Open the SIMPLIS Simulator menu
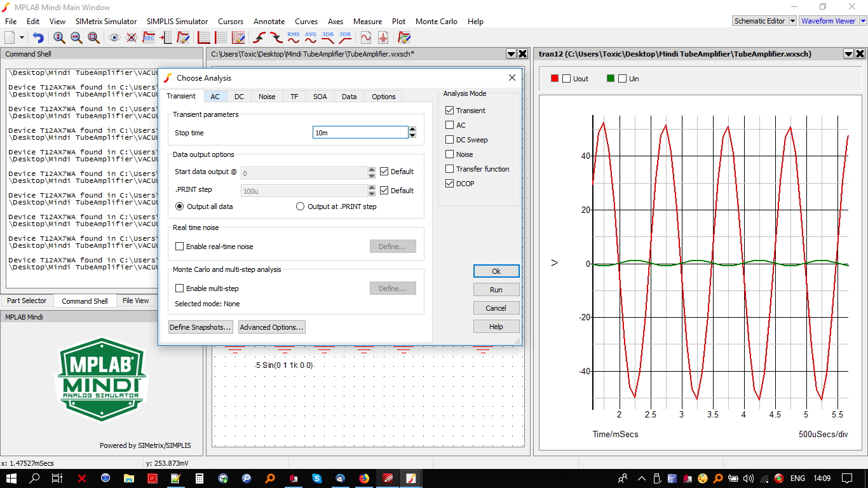868x488 pixels. click(177, 21)
